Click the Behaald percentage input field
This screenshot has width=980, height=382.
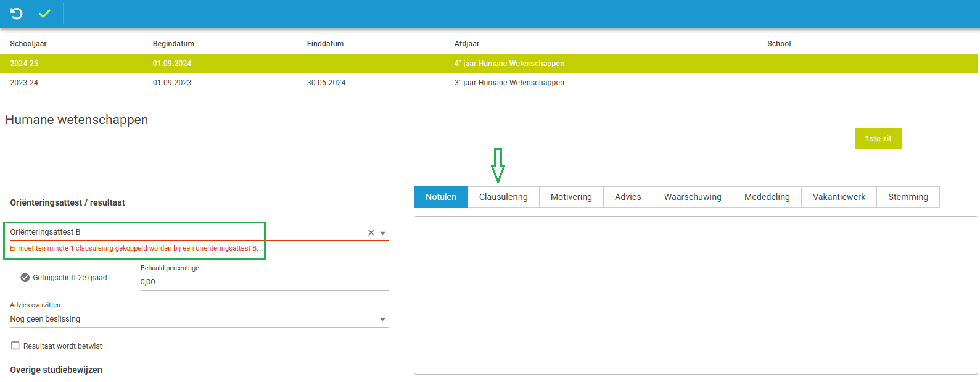[264, 282]
